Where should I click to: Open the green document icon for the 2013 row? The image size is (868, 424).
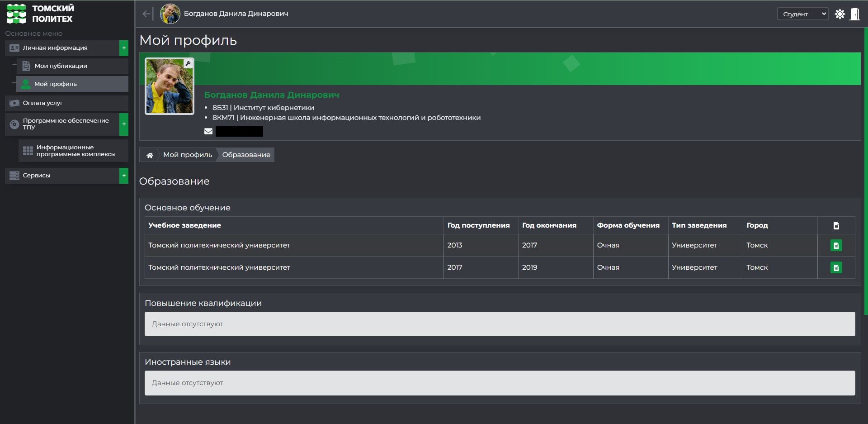[836, 245]
